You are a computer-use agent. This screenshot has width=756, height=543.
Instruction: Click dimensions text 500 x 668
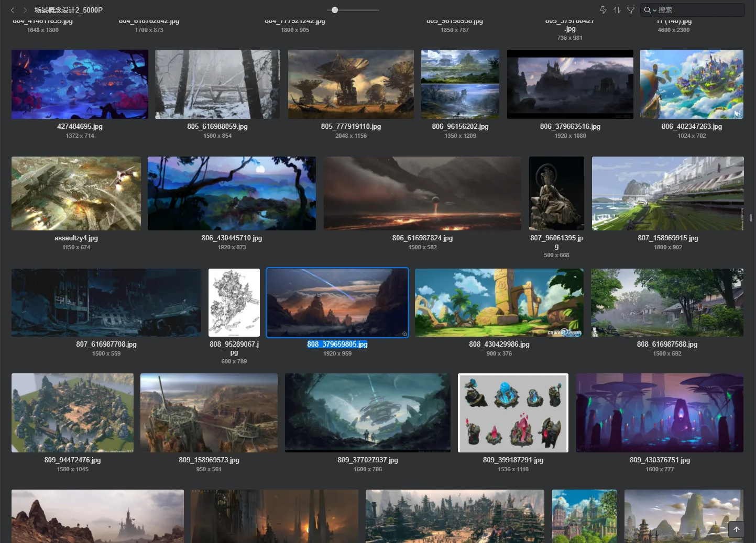(556, 255)
